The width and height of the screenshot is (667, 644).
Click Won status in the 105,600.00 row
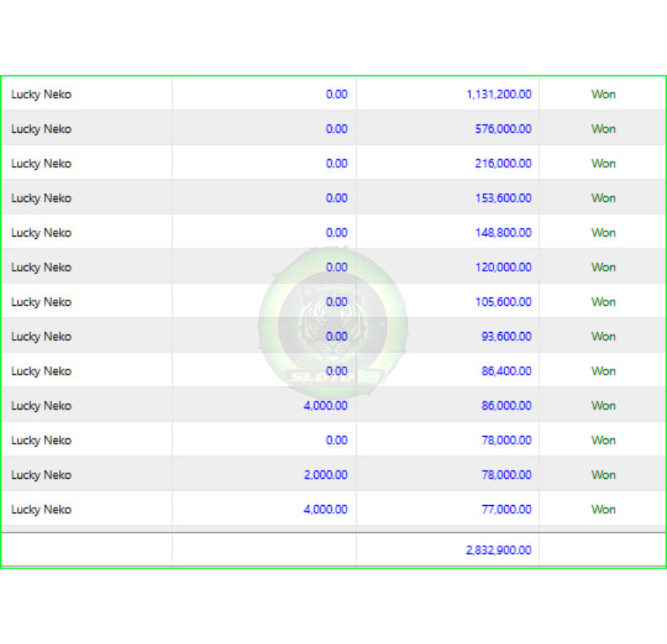tap(603, 302)
